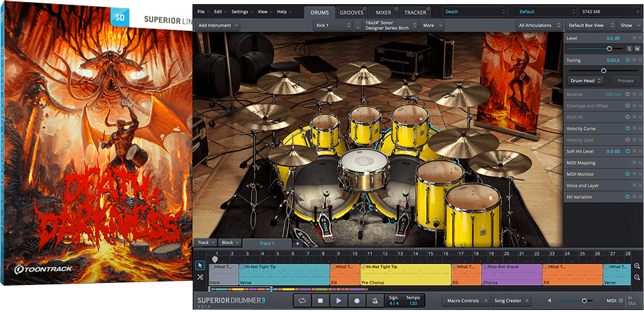This screenshot has width=644, height=312.
Task: Expand the Macro Controls panel
Action: coord(465,300)
